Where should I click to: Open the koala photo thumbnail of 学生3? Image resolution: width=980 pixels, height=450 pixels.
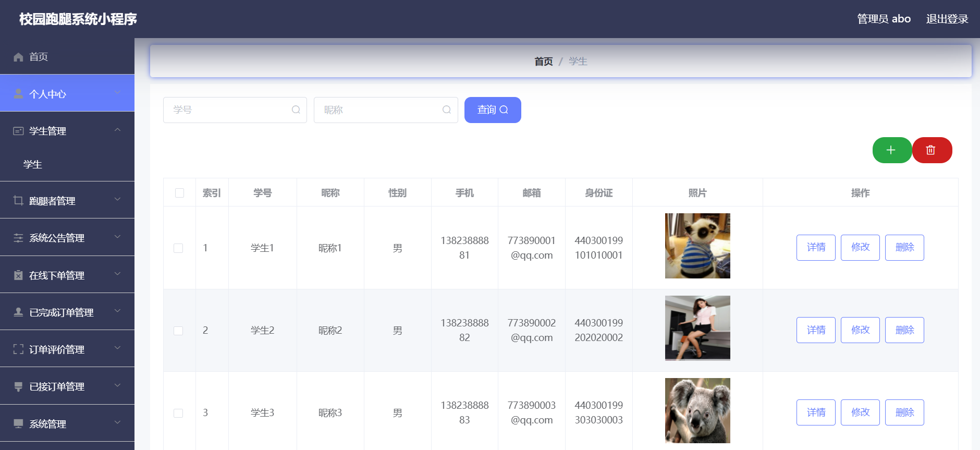[x=697, y=410]
